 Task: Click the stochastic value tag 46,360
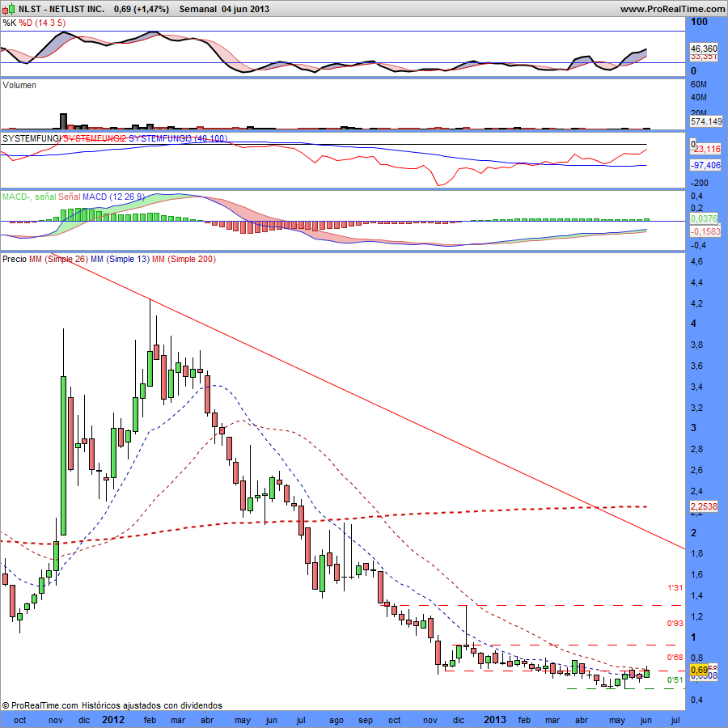704,49
